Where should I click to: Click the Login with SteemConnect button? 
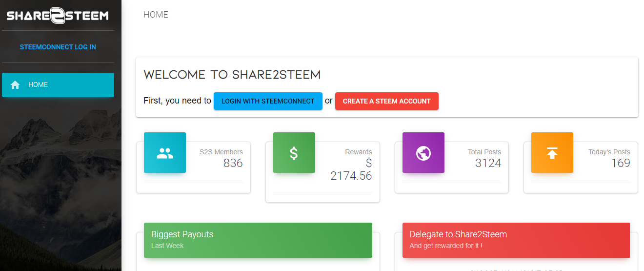(x=268, y=101)
